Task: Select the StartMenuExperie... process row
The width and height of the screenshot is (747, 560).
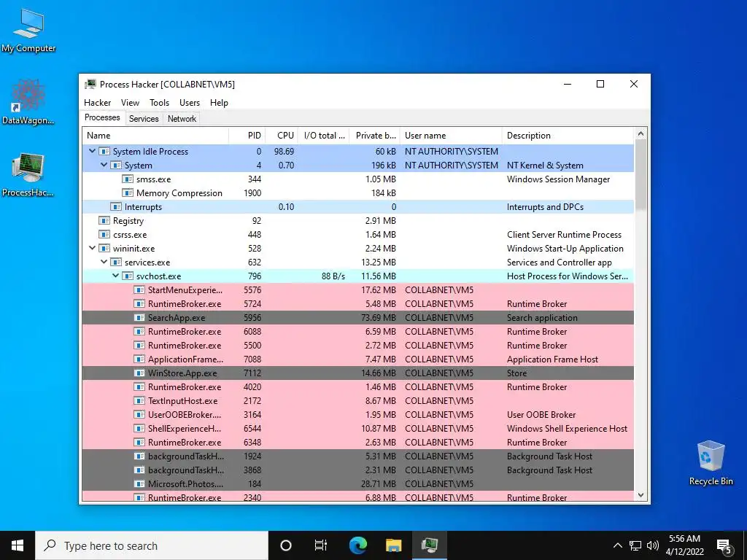Action: [358, 290]
